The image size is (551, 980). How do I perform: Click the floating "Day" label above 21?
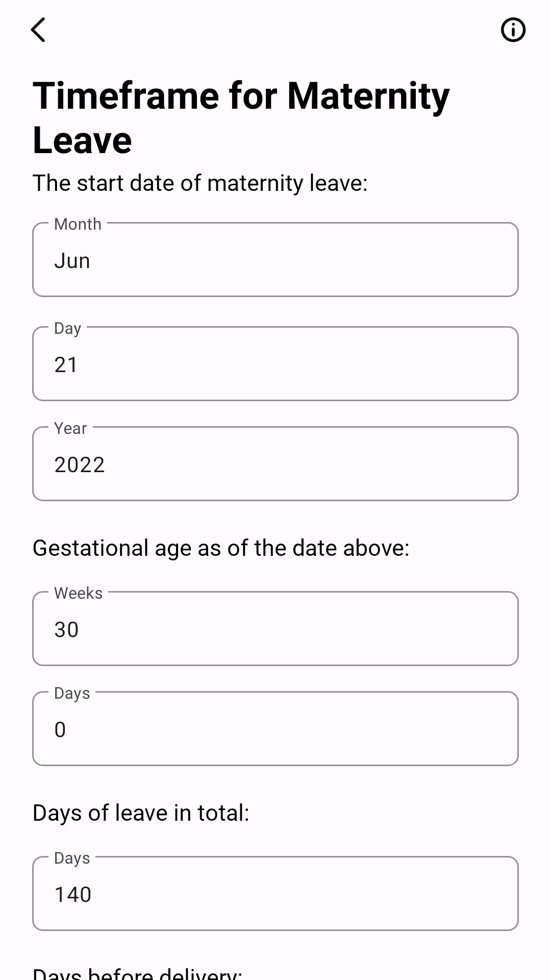pos(68,328)
